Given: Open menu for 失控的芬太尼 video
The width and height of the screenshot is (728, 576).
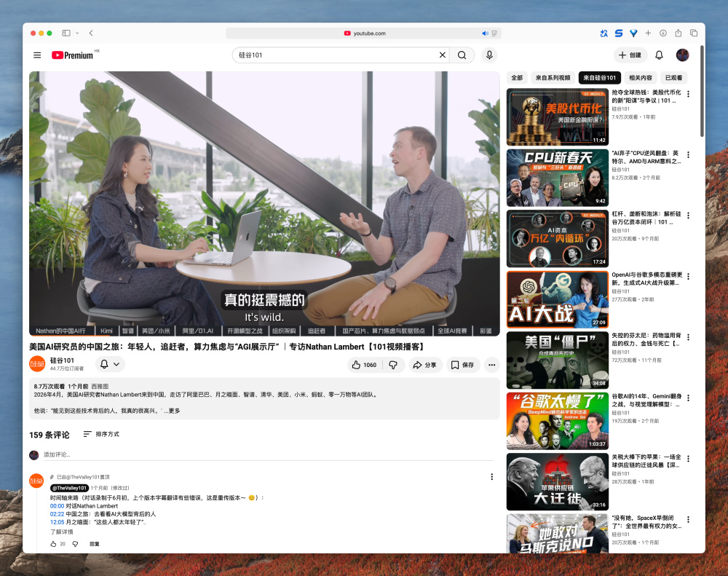Looking at the screenshot, I should tap(688, 337).
